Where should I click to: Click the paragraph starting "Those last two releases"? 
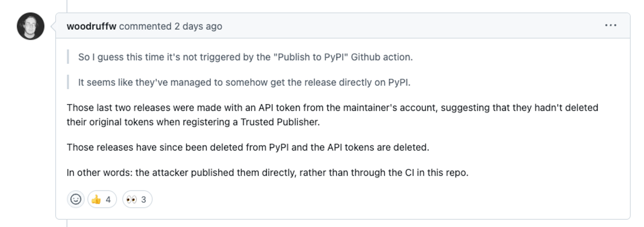pos(332,115)
